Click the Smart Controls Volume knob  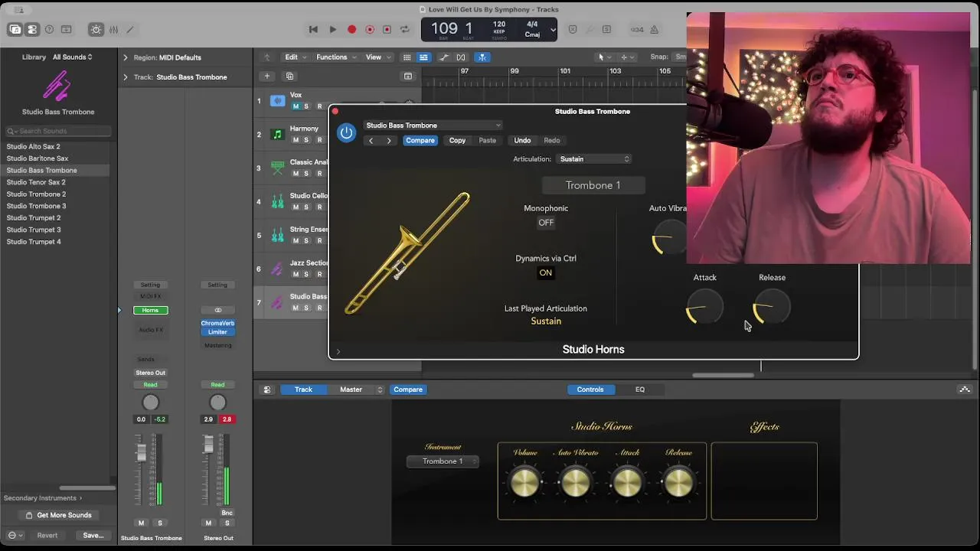pyautogui.click(x=525, y=482)
